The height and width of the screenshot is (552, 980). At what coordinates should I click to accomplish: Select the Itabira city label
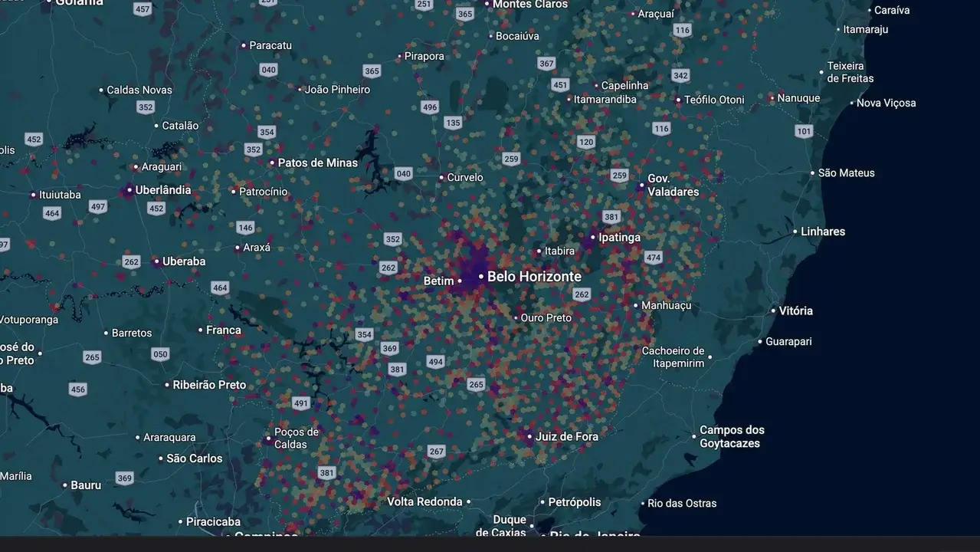click(559, 251)
